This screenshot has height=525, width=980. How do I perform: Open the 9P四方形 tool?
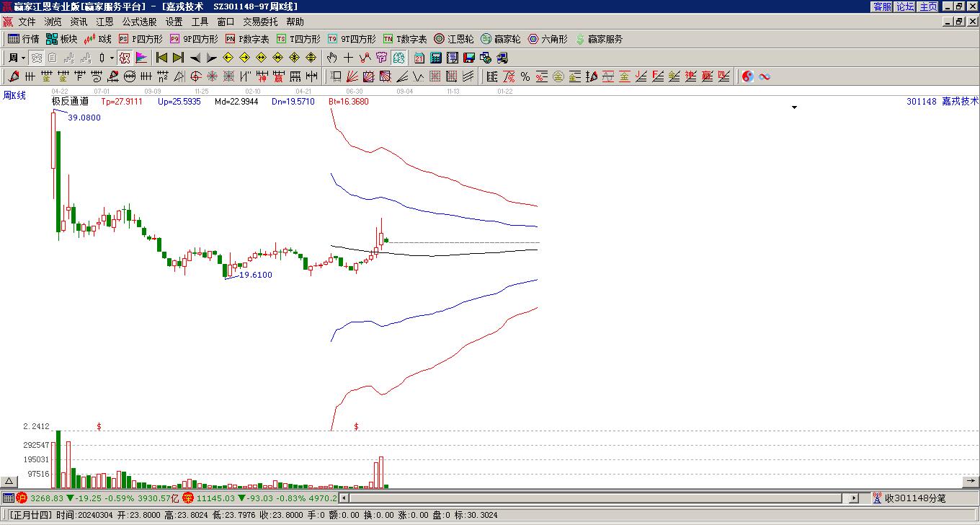pos(193,39)
